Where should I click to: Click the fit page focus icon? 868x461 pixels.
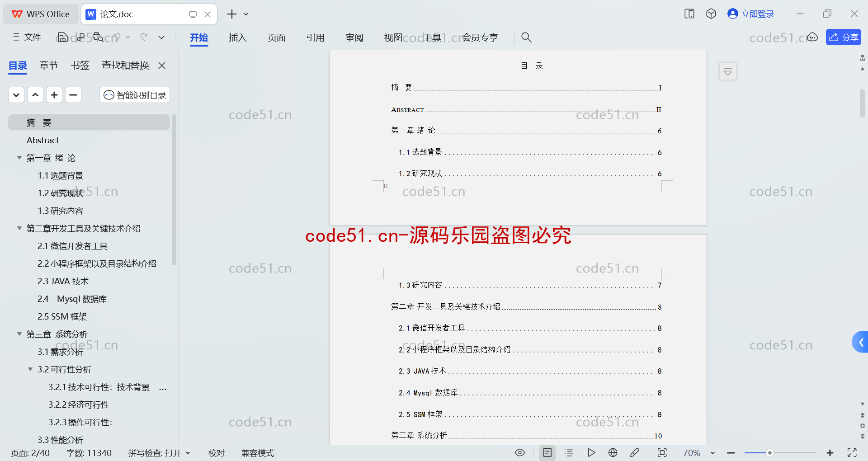click(x=662, y=452)
